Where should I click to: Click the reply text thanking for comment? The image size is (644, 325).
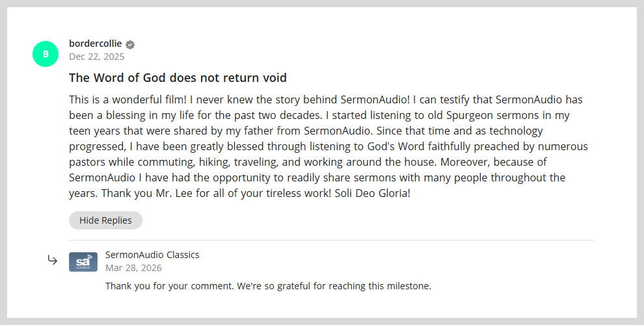point(268,285)
